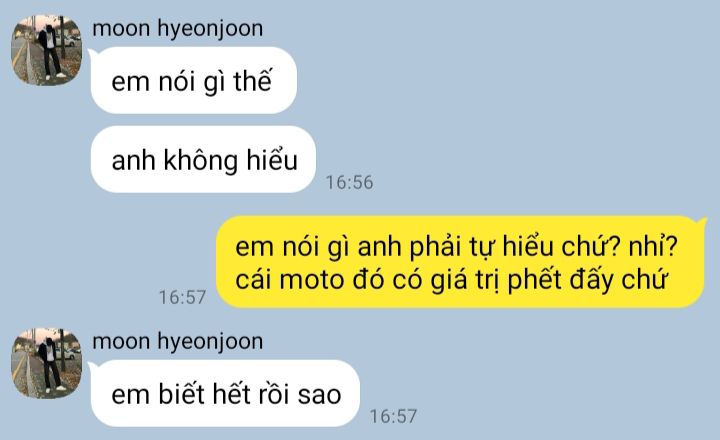Click the line "cái moto đó có giá trị phết đấy chứ"
Viewport: 720px width, 440px height.
point(451,279)
